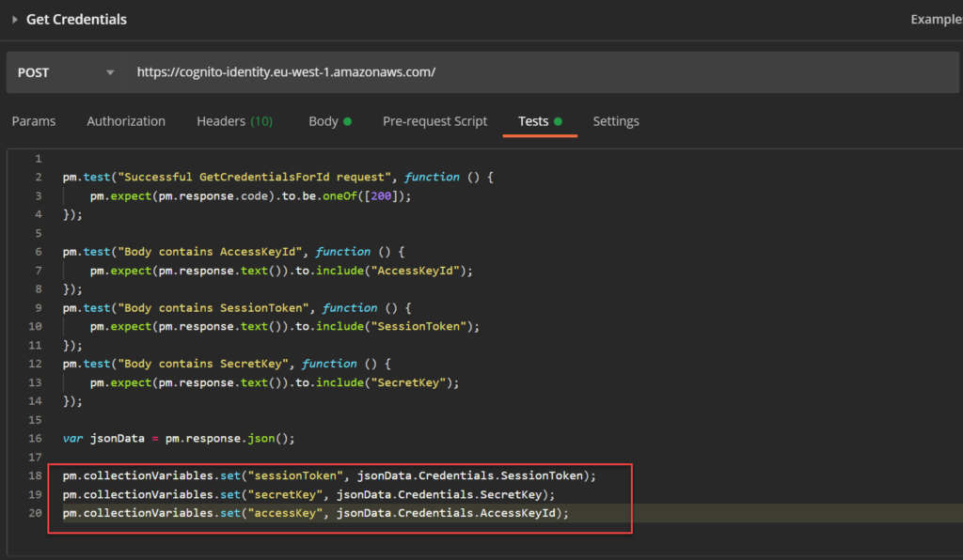Select the Headers (10) tab
This screenshot has height=560, width=963.
234,121
